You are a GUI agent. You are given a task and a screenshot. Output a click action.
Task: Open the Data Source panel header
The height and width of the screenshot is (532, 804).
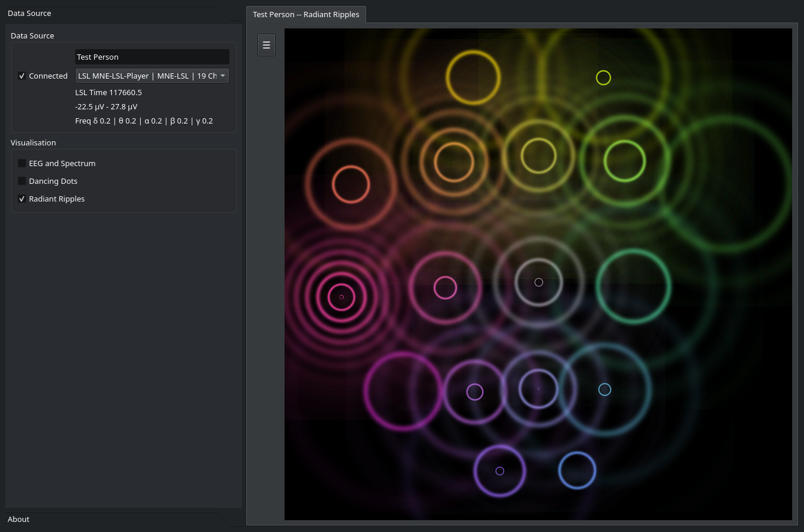[x=118, y=13]
